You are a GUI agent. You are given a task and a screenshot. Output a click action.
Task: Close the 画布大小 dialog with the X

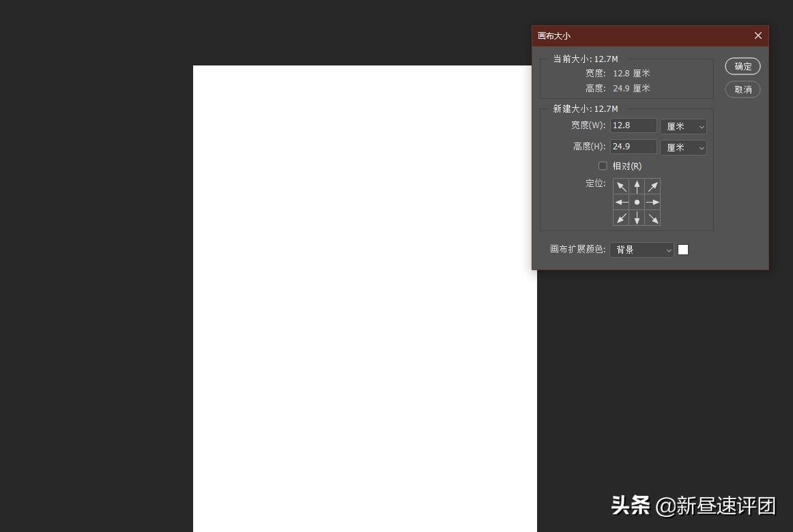coord(758,35)
